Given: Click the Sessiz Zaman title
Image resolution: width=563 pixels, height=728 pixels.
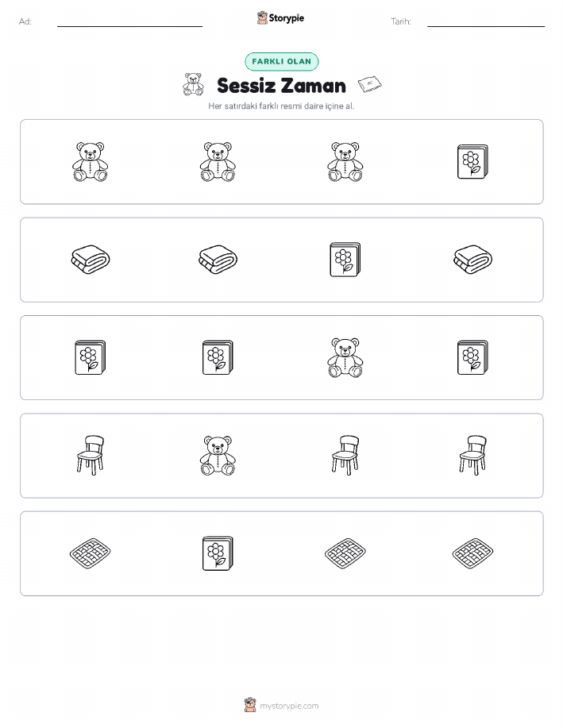Looking at the screenshot, I should (x=281, y=86).
